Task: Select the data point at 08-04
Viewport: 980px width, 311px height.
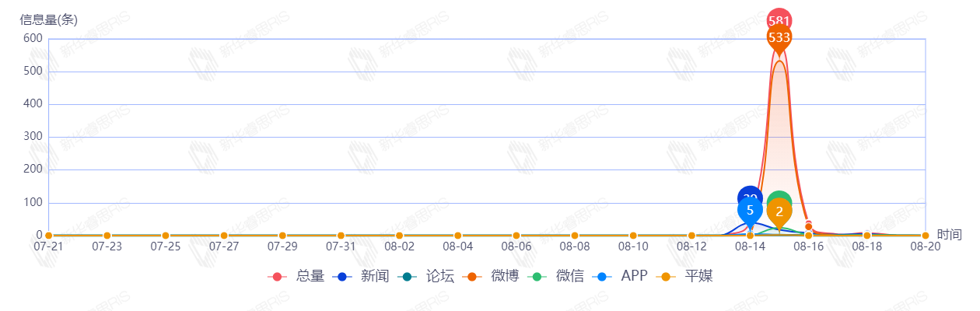Action: pyautogui.click(x=457, y=236)
